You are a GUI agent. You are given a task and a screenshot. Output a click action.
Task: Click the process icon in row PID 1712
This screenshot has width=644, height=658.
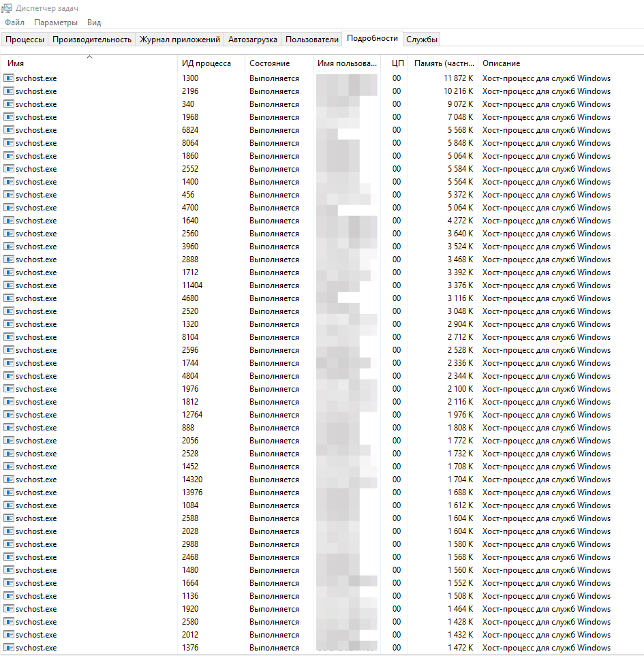click(9, 272)
